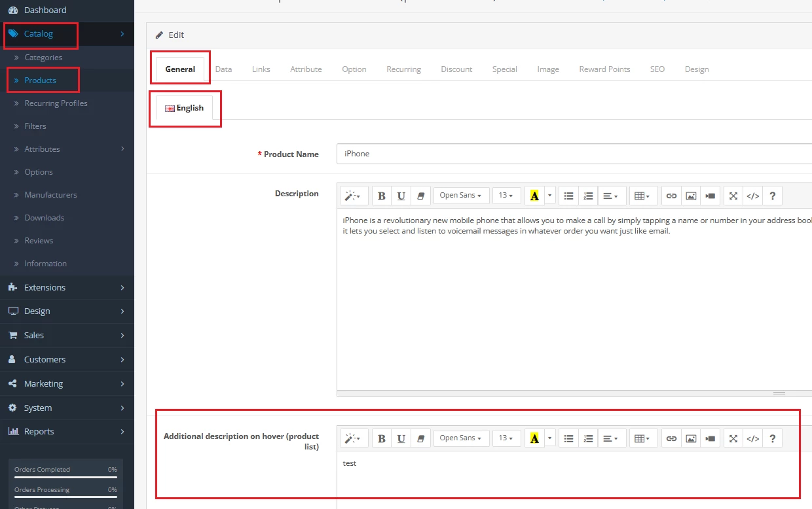Click the video icon in Description toolbar

[x=710, y=196]
